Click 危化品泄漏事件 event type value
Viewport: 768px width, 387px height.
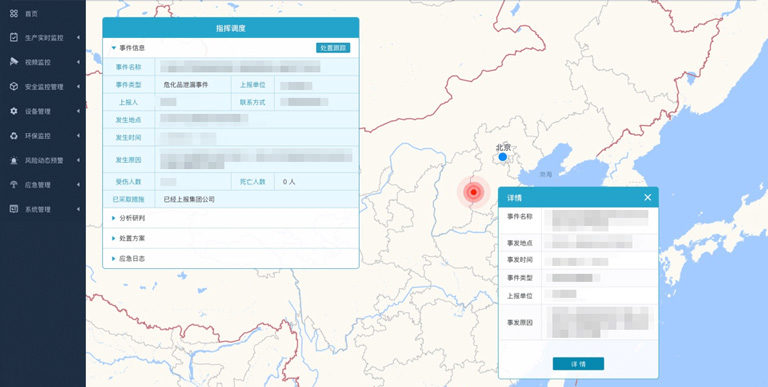click(186, 85)
